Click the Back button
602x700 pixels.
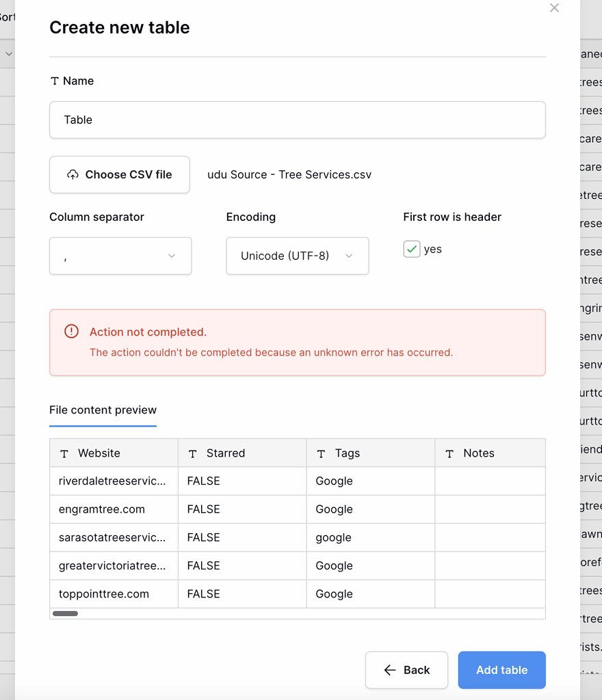pos(406,670)
